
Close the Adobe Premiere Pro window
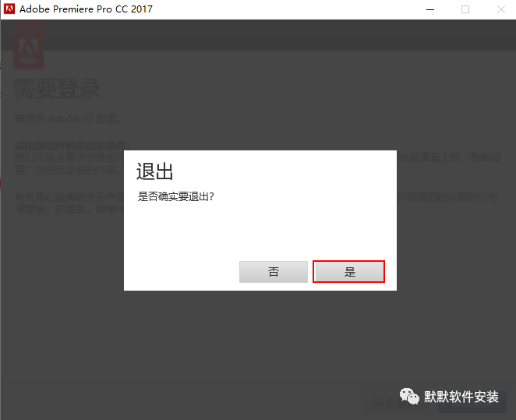pos(499,9)
